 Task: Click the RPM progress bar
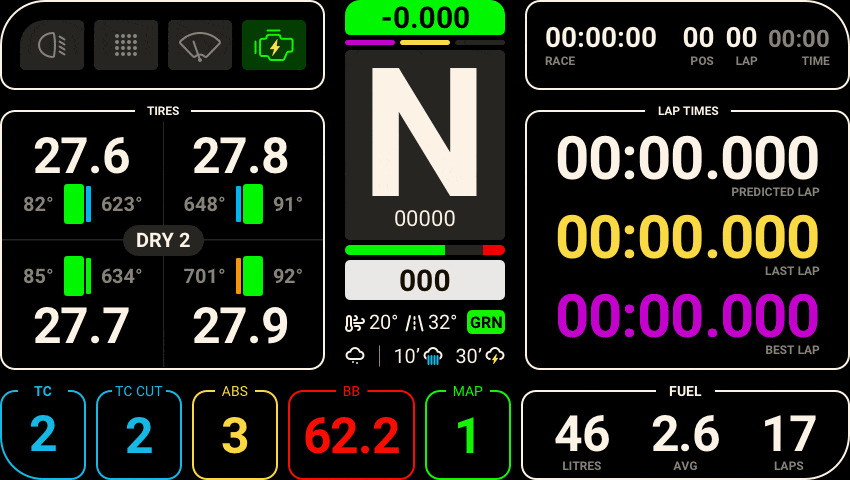pyautogui.click(x=425, y=250)
